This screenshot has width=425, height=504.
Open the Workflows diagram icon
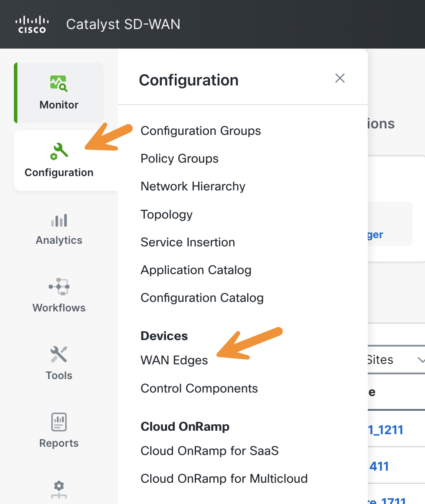[59, 286]
